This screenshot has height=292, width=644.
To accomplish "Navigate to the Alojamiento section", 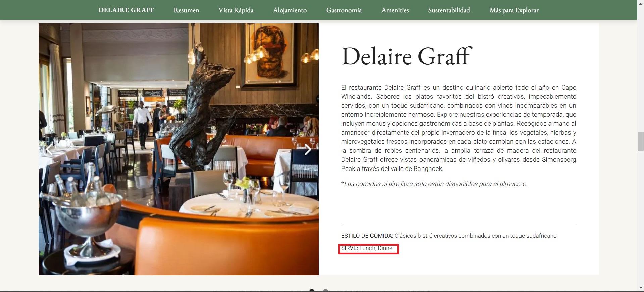I will [290, 10].
